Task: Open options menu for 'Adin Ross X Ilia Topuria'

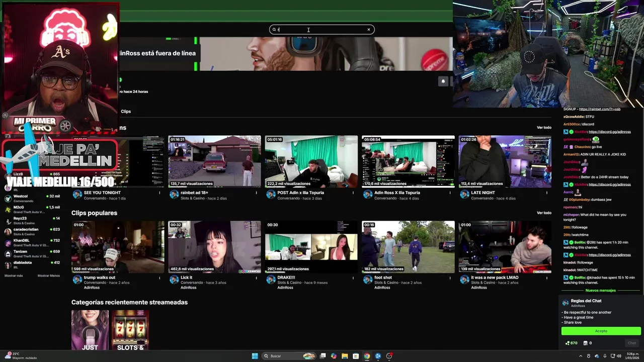Action: tap(450, 193)
